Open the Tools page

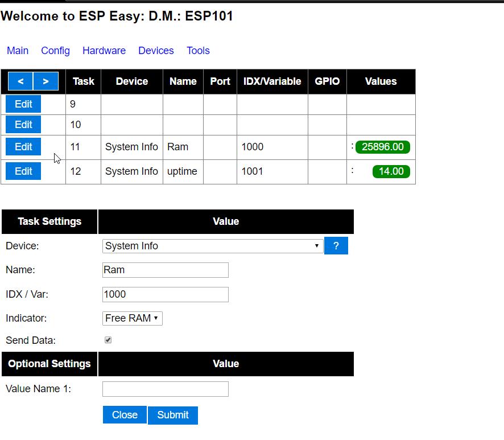tap(198, 51)
